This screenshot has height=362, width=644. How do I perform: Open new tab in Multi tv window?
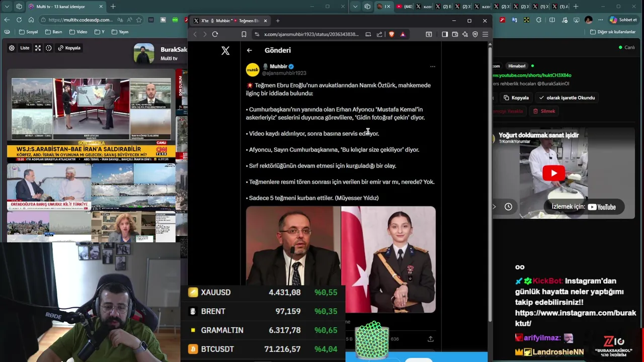113,7
